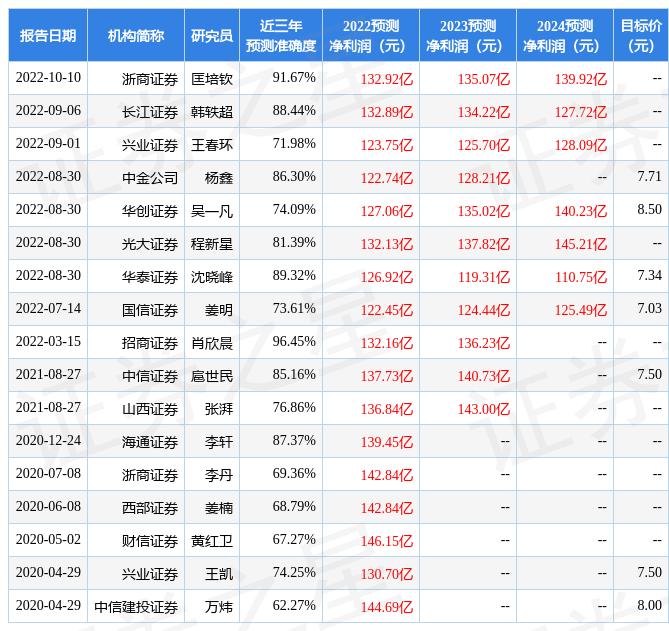Select the date 2020-07-08
Image resolution: width=669 pixels, height=631 pixels.
click(x=48, y=473)
